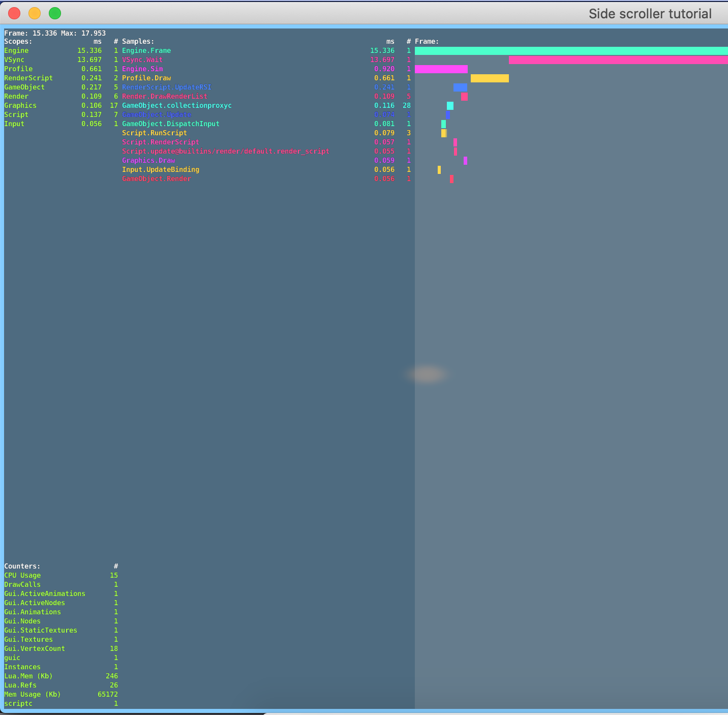Click the Script.RunScript sample entry
728x715 pixels.
[154, 133]
